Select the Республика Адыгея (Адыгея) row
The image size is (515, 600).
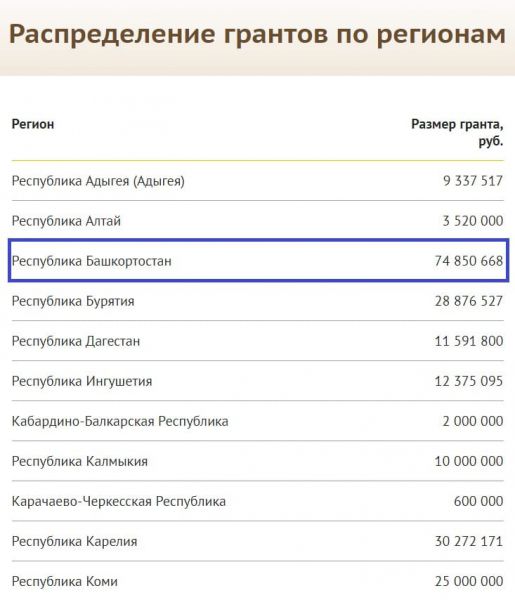tap(258, 181)
